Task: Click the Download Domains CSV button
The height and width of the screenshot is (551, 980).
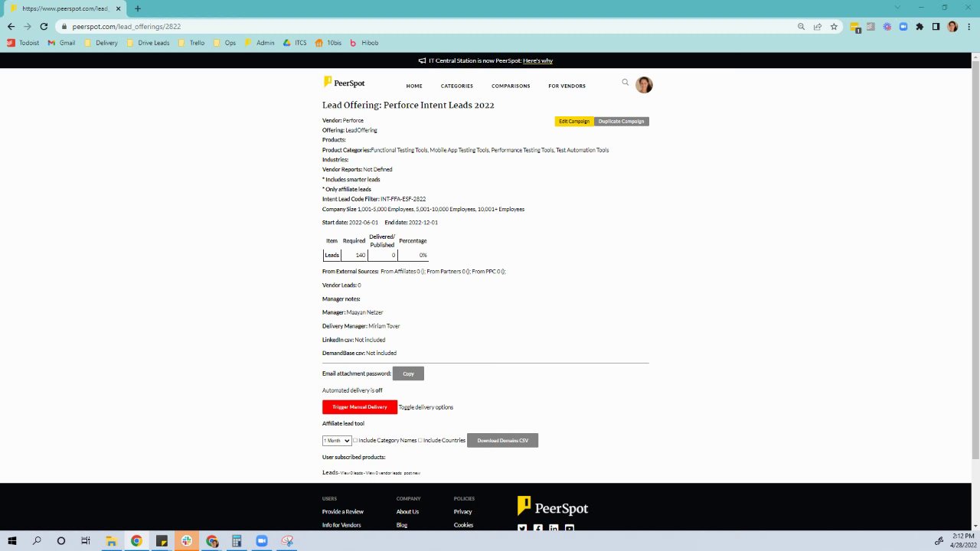Action: [x=502, y=440]
